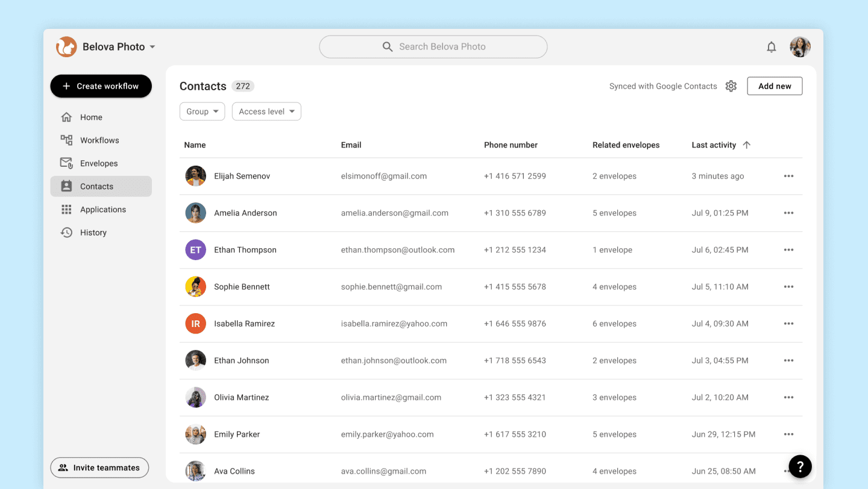Click the Name column header

(195, 145)
